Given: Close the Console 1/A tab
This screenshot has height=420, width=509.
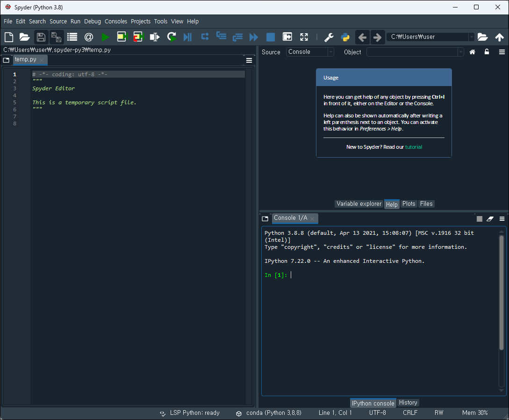Looking at the screenshot, I should (x=312, y=219).
